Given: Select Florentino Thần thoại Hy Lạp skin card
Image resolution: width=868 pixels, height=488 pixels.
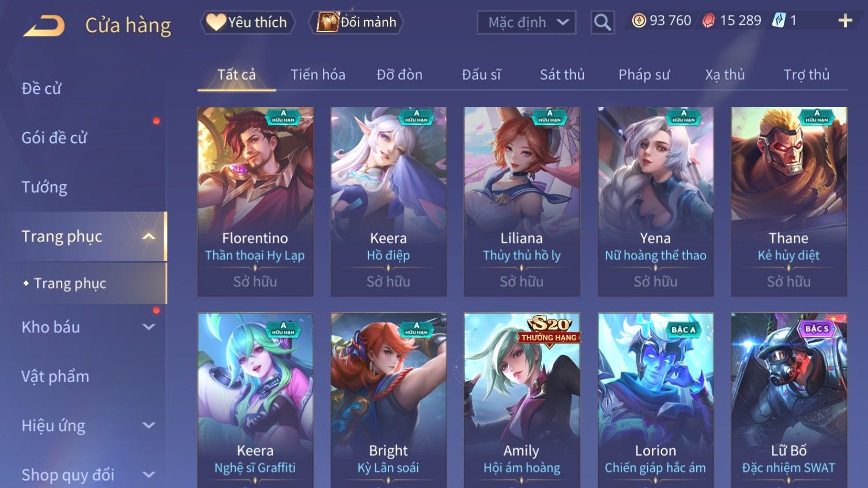Looking at the screenshot, I should (x=255, y=202).
